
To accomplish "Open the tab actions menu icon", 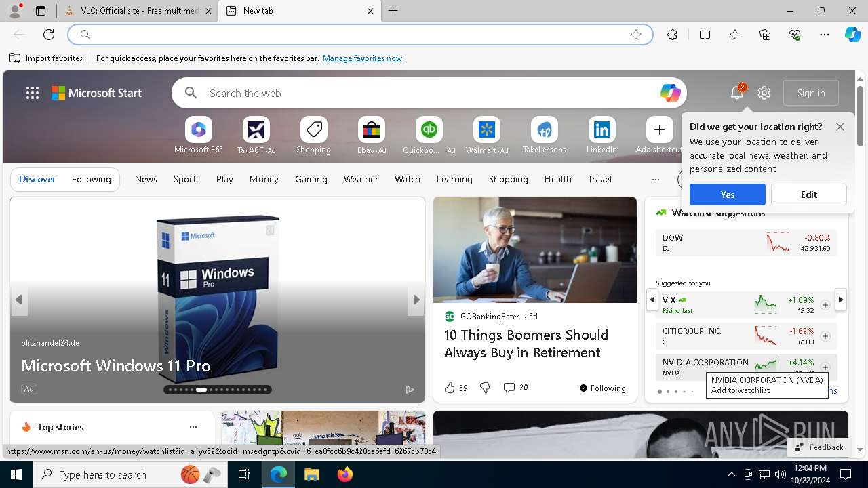I will pyautogui.click(x=41, y=11).
